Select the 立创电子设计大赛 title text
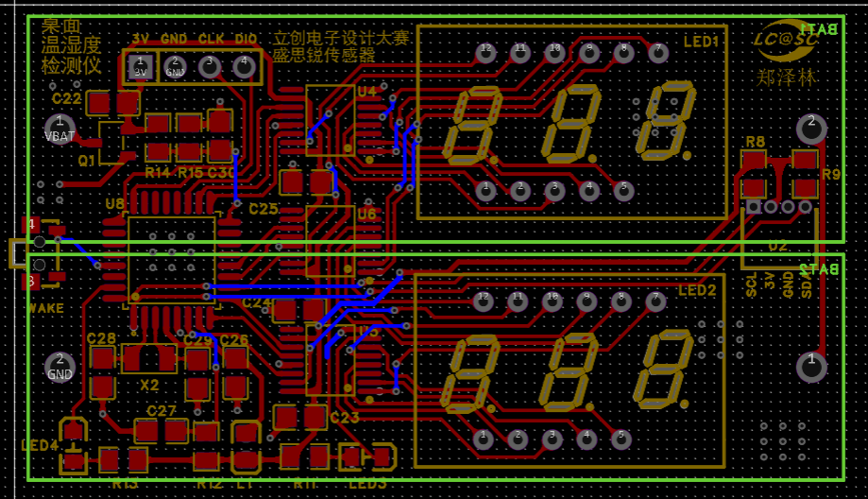 pyautogui.click(x=341, y=38)
